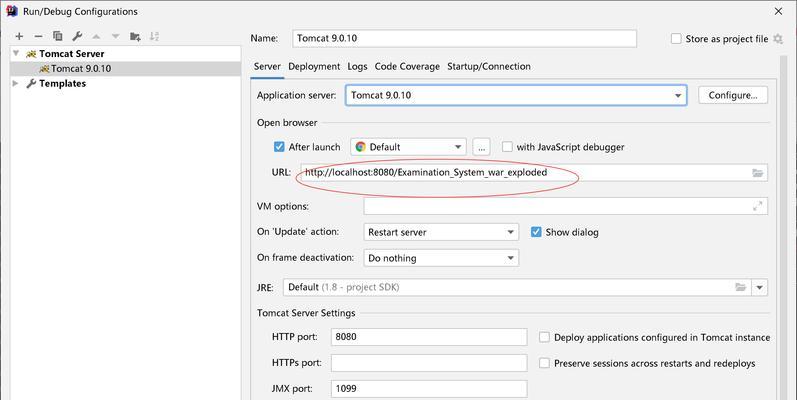Enable with JavaScript debugger option
This screenshot has height=400, width=797.
coord(507,147)
